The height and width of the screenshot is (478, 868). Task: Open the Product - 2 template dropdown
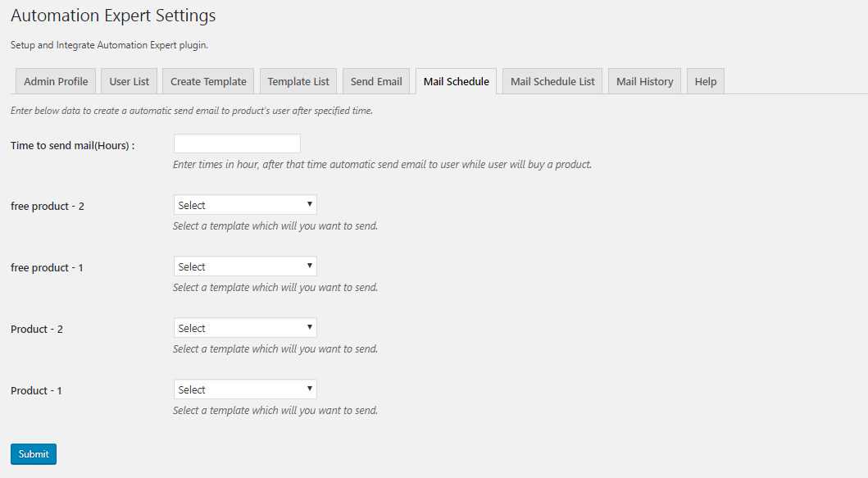(x=245, y=328)
